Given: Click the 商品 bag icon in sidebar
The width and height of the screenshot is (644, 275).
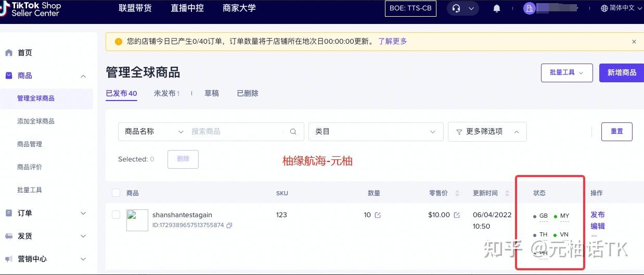Looking at the screenshot, I should (9, 76).
